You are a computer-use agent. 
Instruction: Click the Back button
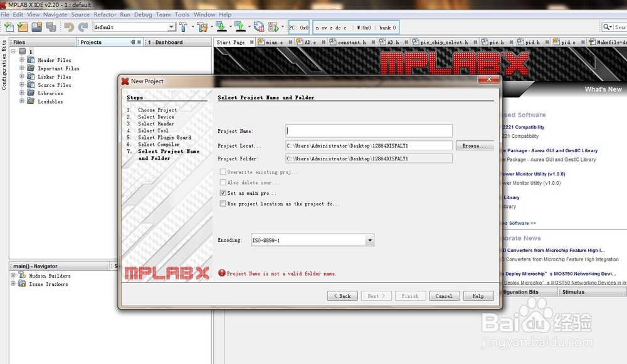pos(342,296)
